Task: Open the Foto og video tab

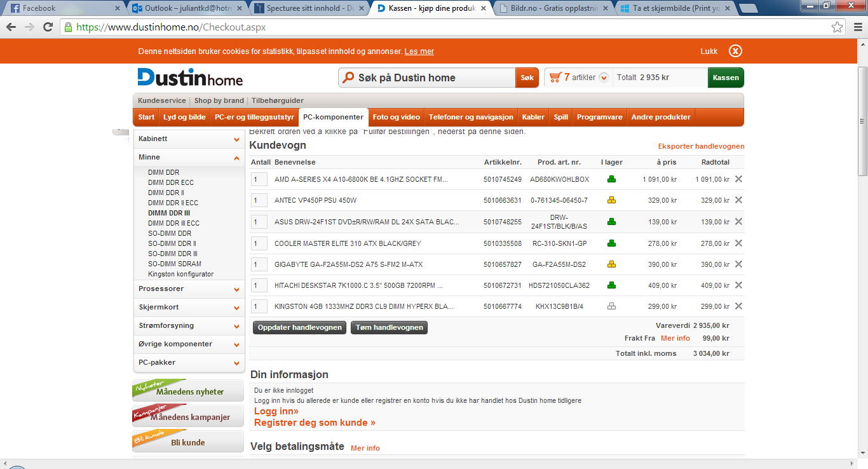Action: coord(396,117)
